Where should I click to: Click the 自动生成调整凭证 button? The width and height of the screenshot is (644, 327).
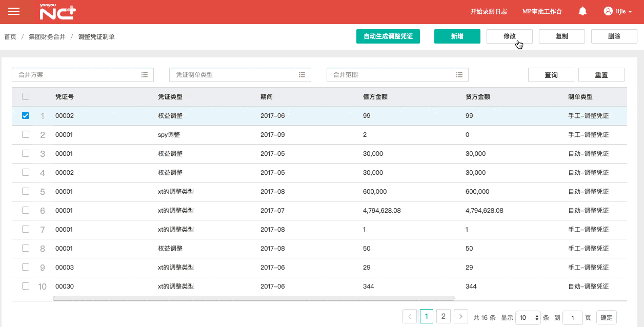(x=388, y=36)
